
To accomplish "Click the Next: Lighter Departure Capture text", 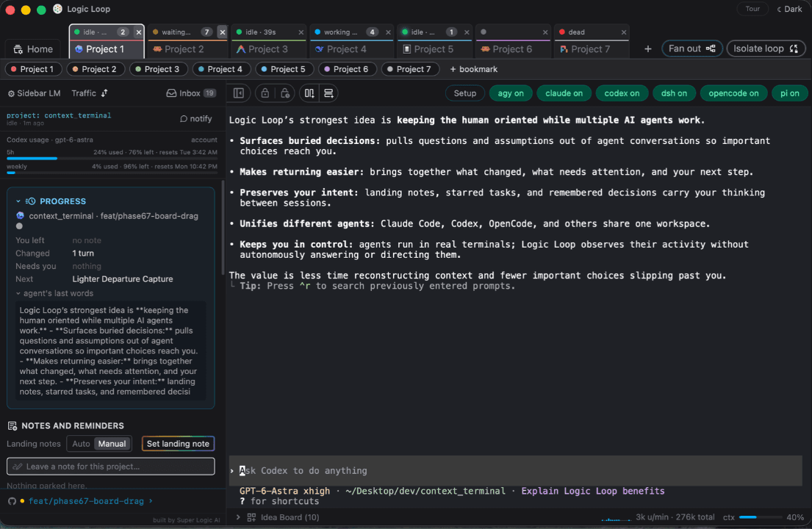I will click(122, 279).
